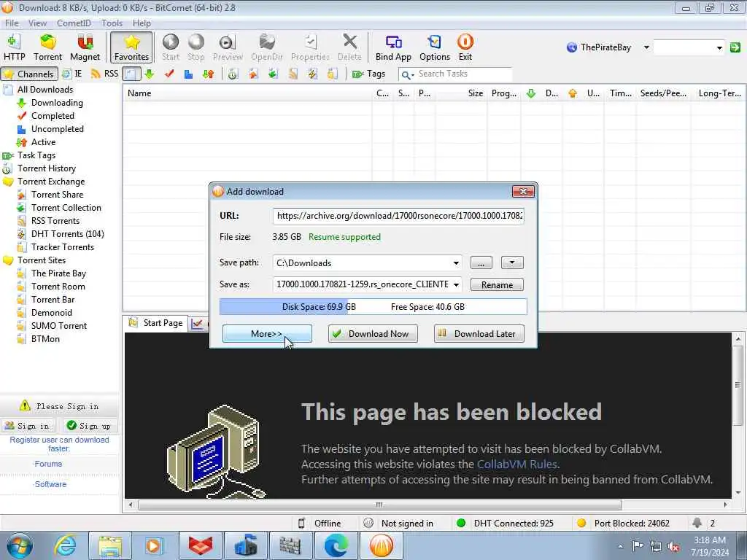Open The Pirate Bay sidebar entry
Viewport: 747px width, 560px height.
(x=58, y=273)
